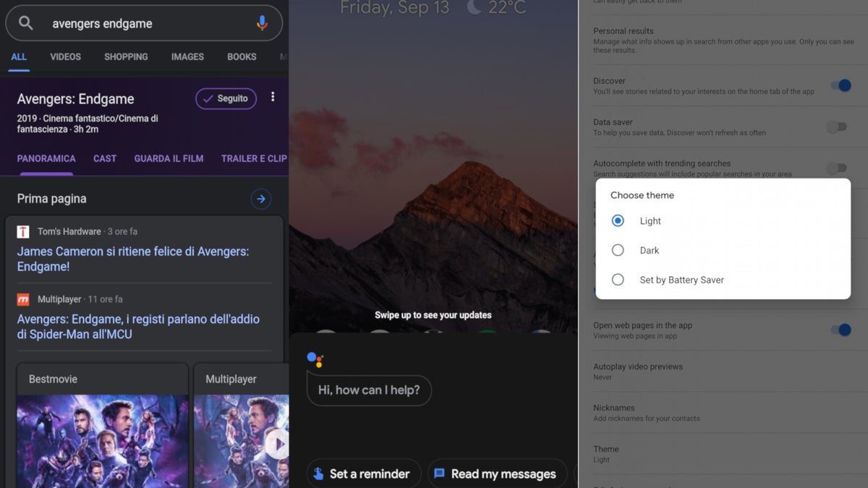Open Autoplay video previews setting
868x488 pixels.
tap(723, 372)
